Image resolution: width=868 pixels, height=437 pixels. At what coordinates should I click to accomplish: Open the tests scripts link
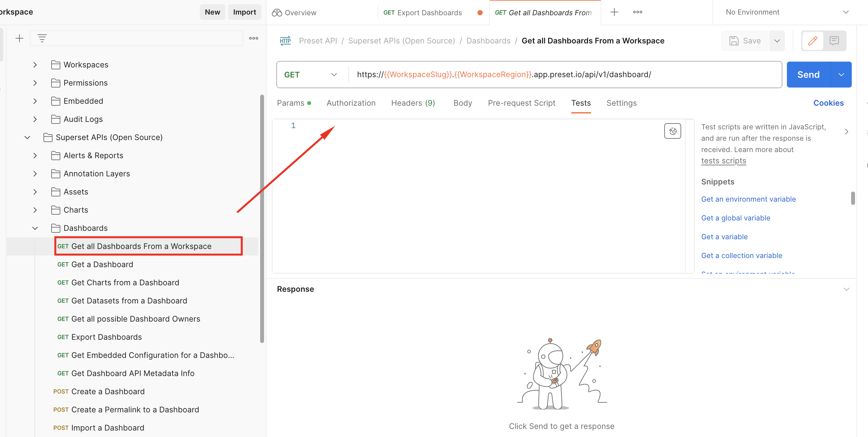723,160
